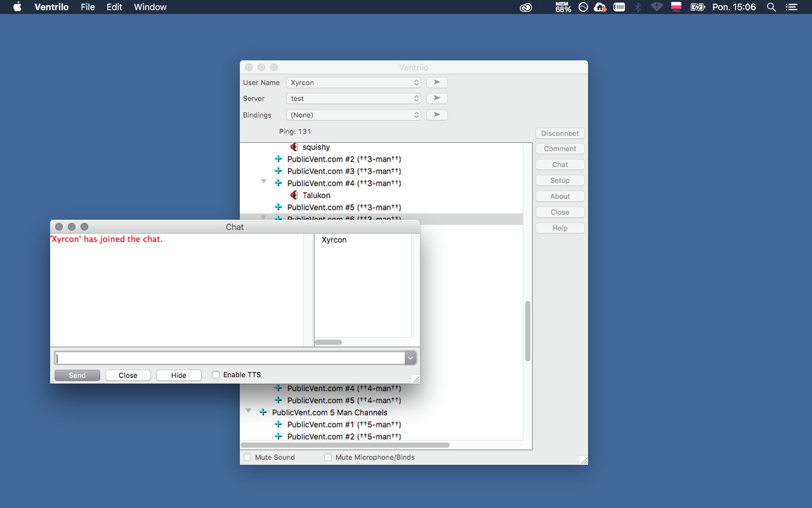Click plus icon of PublicVent.com #4 (4-man)
The height and width of the screenshot is (508, 812).
[x=278, y=388]
